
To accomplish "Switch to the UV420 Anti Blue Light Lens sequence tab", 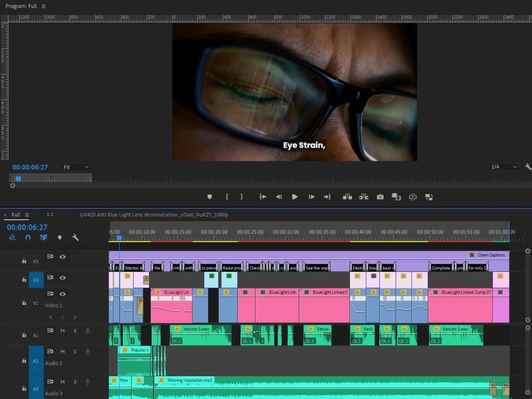I will [x=154, y=215].
